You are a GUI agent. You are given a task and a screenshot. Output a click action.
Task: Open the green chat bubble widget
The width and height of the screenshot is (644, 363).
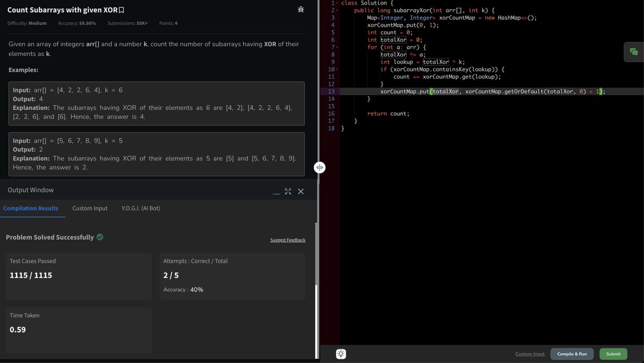[x=634, y=51]
